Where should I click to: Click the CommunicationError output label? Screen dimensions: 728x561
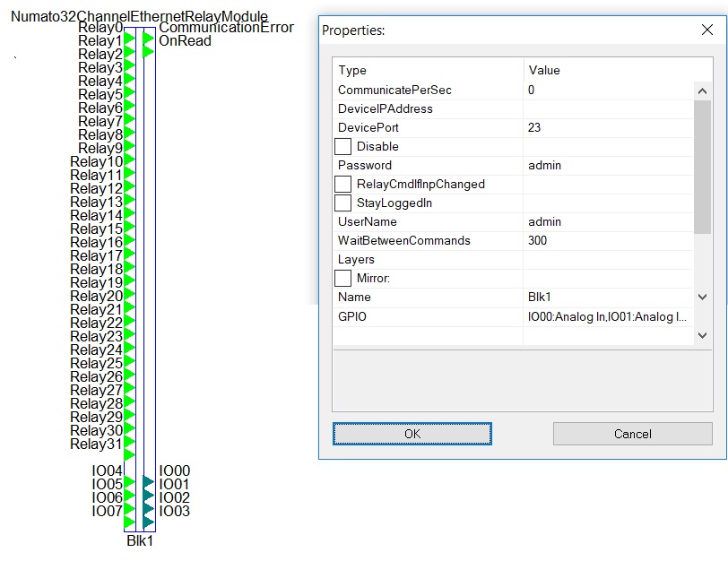pyautogui.click(x=226, y=28)
